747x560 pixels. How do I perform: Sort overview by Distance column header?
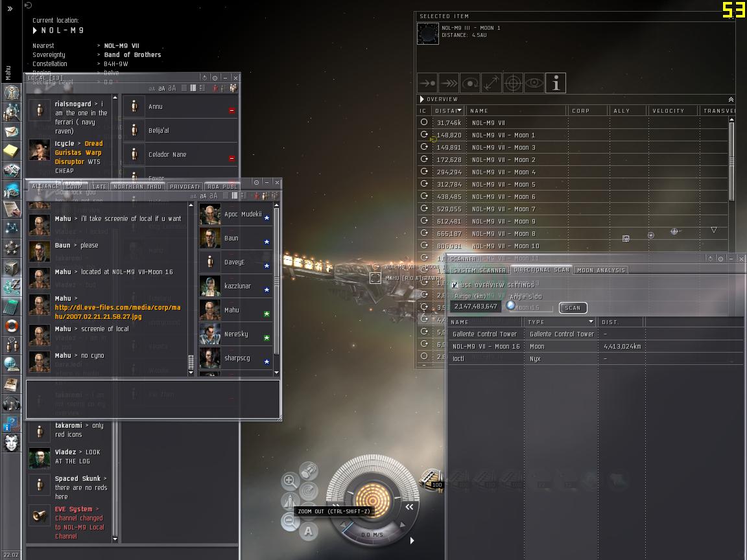(448, 110)
